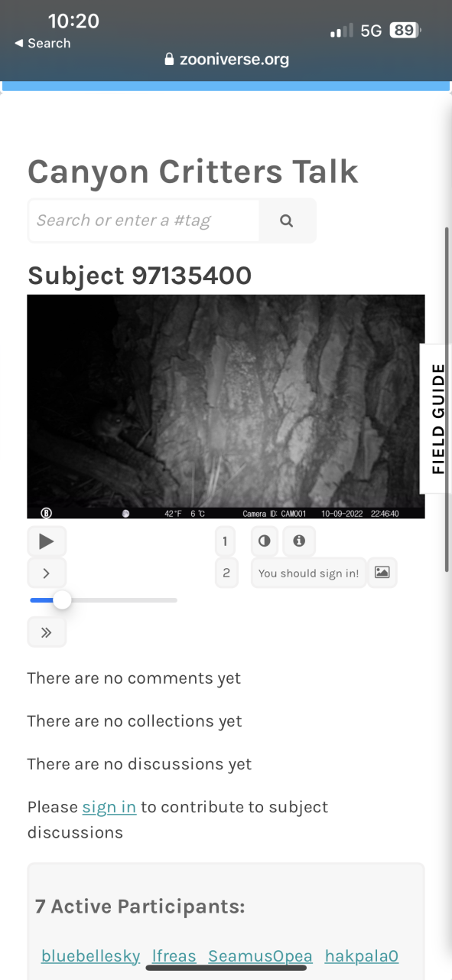Advance to the next frame arrow
The image size is (452, 980).
[47, 573]
